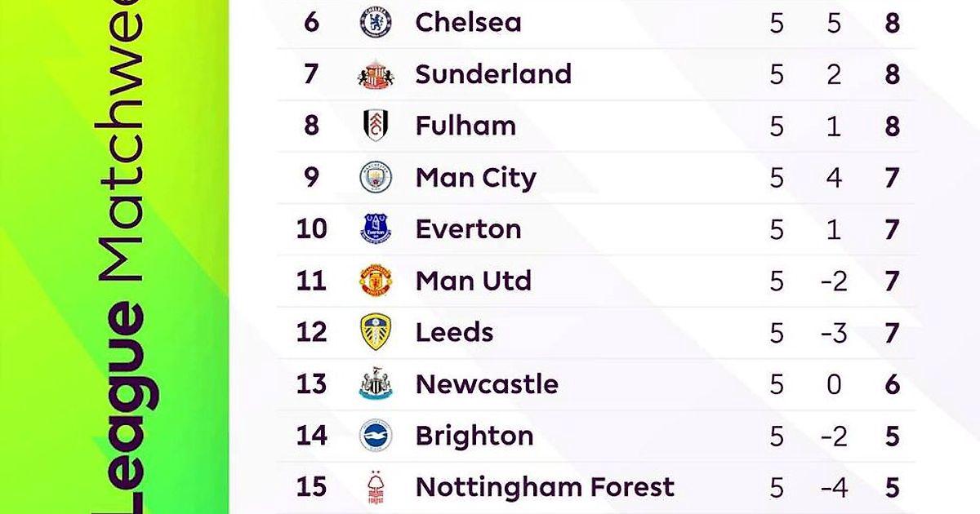Click the Man Utd red crest
980x514 pixels.
coord(376,281)
